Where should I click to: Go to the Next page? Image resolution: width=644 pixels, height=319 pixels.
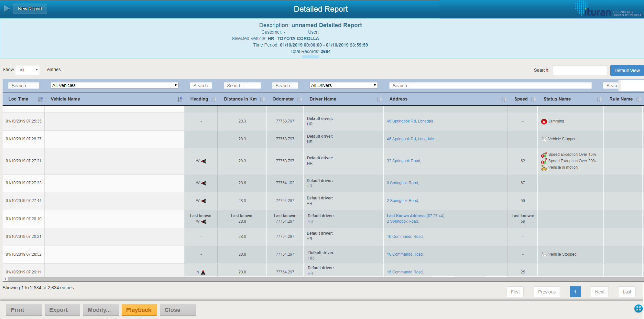599,292
